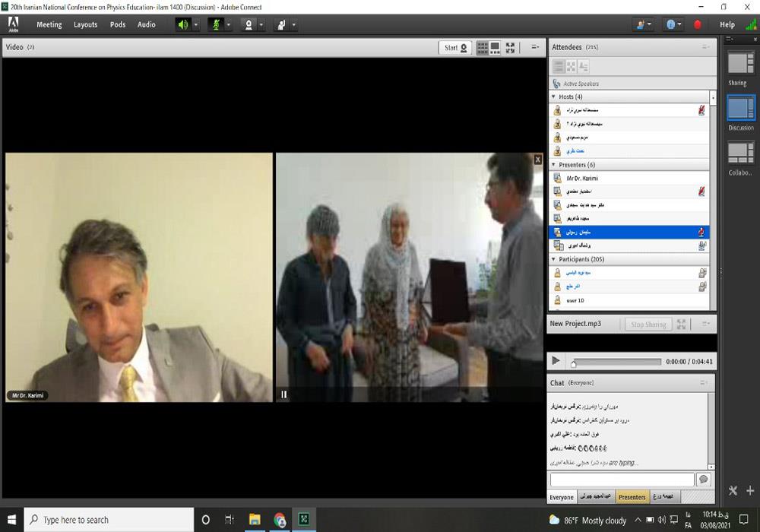Switch attendees to breakout room view

571,67
